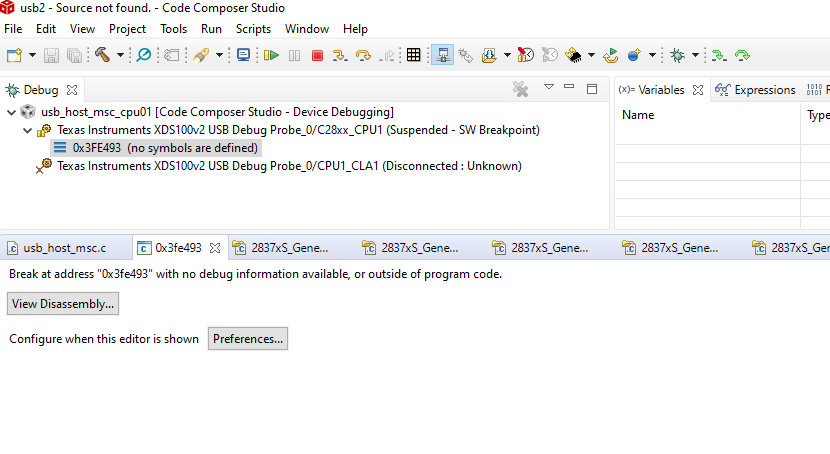Open the Scripts menu
830x454 pixels.
(x=253, y=29)
